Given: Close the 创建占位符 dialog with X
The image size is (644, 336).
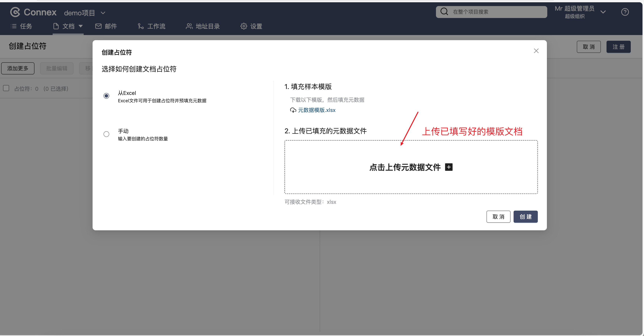Looking at the screenshot, I should pos(536,51).
